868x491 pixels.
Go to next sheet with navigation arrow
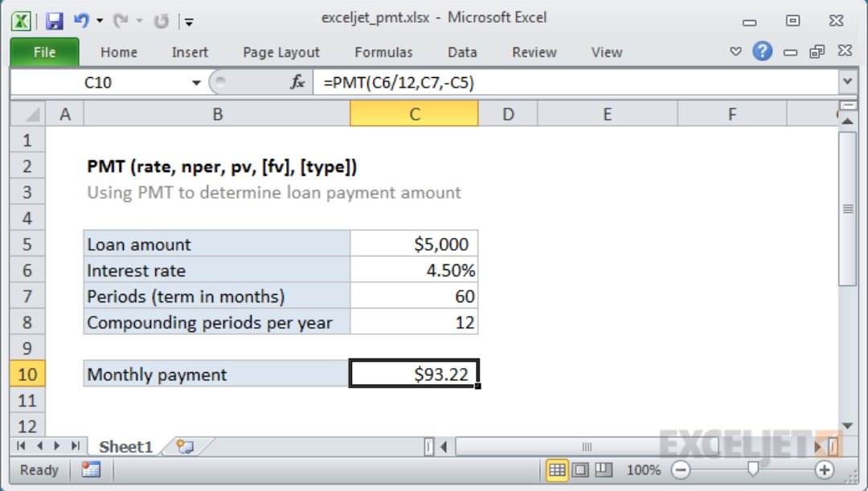57,446
